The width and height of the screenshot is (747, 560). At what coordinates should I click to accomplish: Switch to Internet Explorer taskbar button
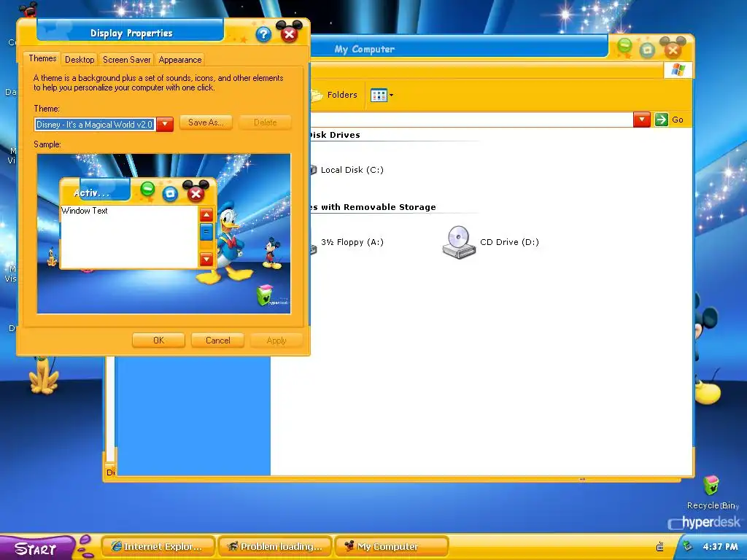click(x=158, y=546)
